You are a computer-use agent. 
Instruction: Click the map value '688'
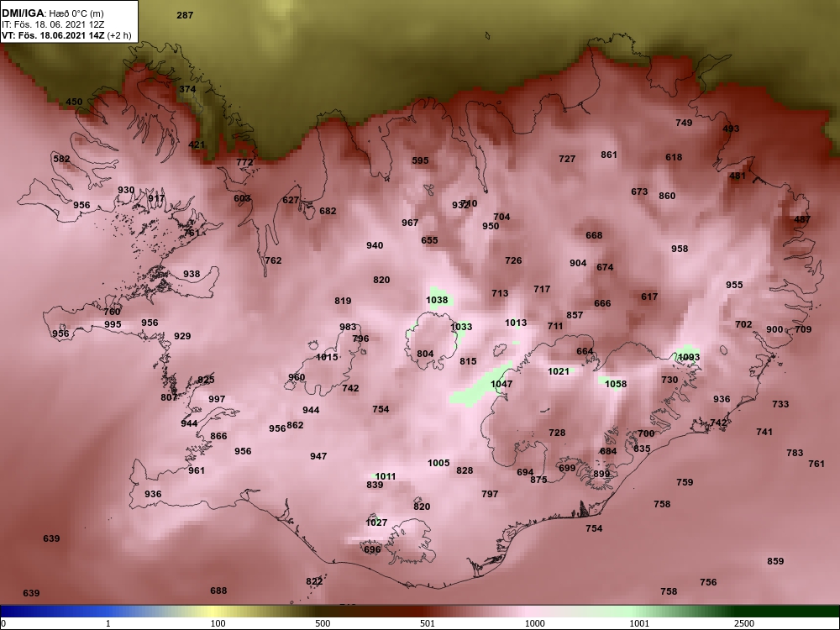click(x=218, y=591)
